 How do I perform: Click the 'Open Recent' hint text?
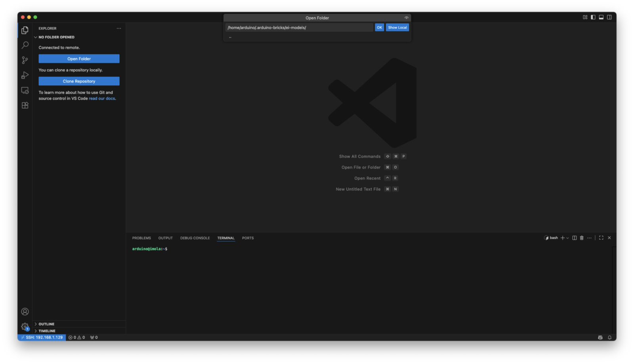[367, 178]
